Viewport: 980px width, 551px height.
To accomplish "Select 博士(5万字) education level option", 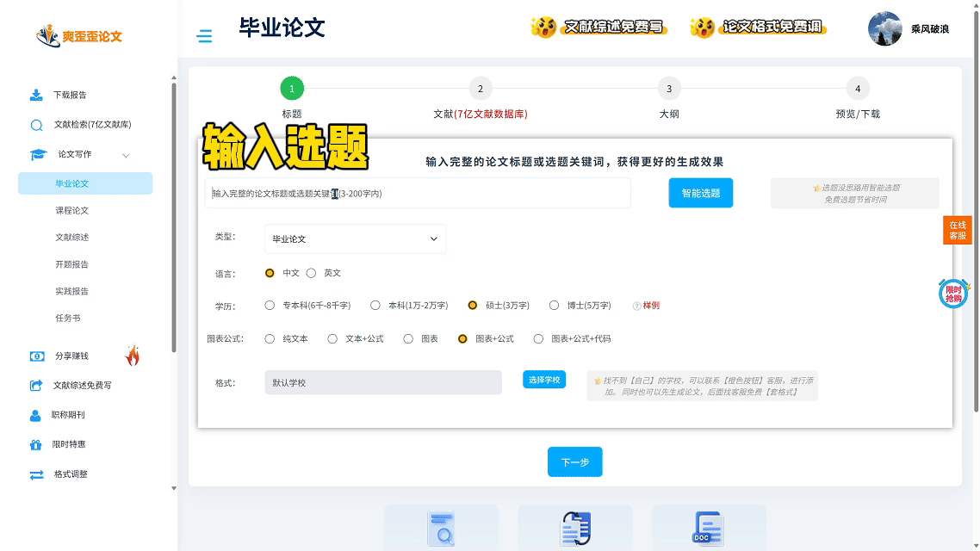I will click(555, 306).
